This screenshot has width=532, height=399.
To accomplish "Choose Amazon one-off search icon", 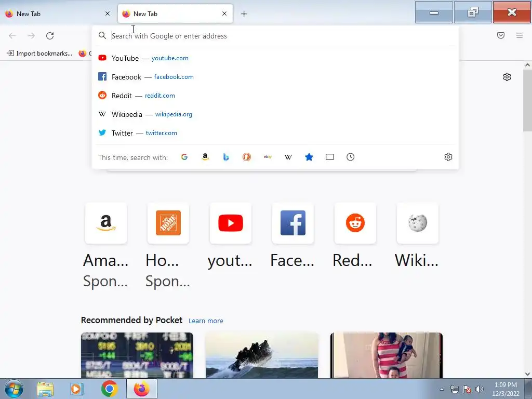I will tap(205, 157).
